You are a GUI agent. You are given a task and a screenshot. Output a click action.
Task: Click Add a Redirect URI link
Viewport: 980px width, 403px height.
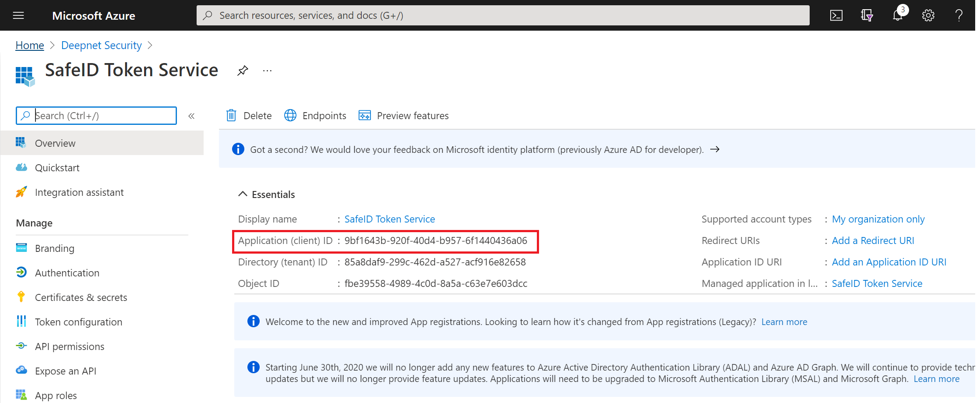[873, 240]
